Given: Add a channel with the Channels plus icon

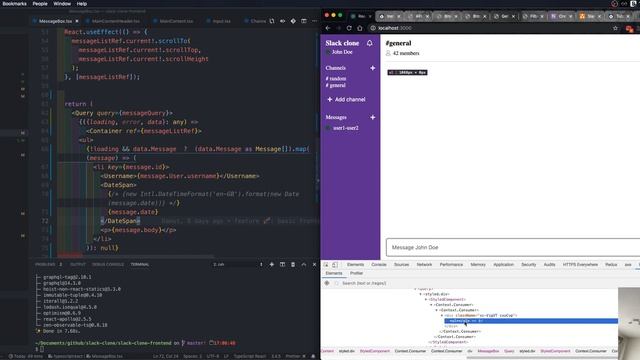Looking at the screenshot, I should (x=373, y=68).
